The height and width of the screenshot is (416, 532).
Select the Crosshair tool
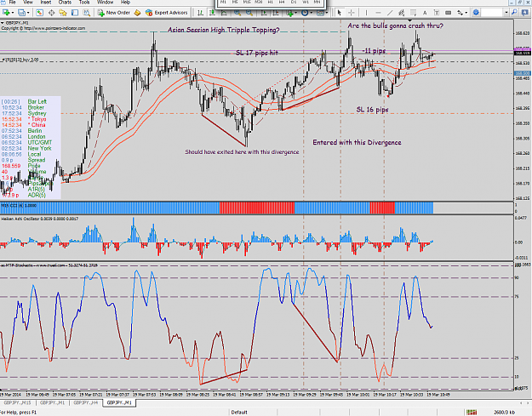352,13
